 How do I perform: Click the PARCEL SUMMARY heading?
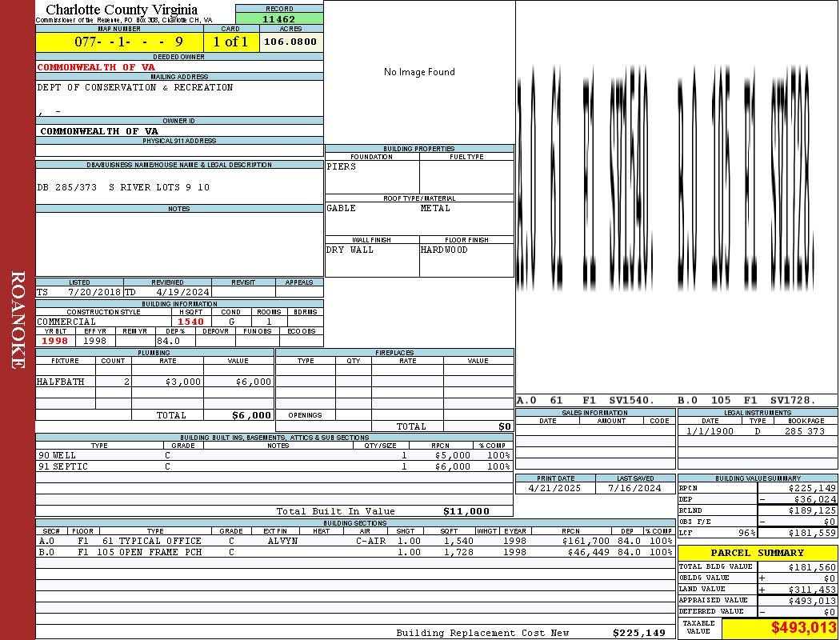pyautogui.click(x=757, y=553)
